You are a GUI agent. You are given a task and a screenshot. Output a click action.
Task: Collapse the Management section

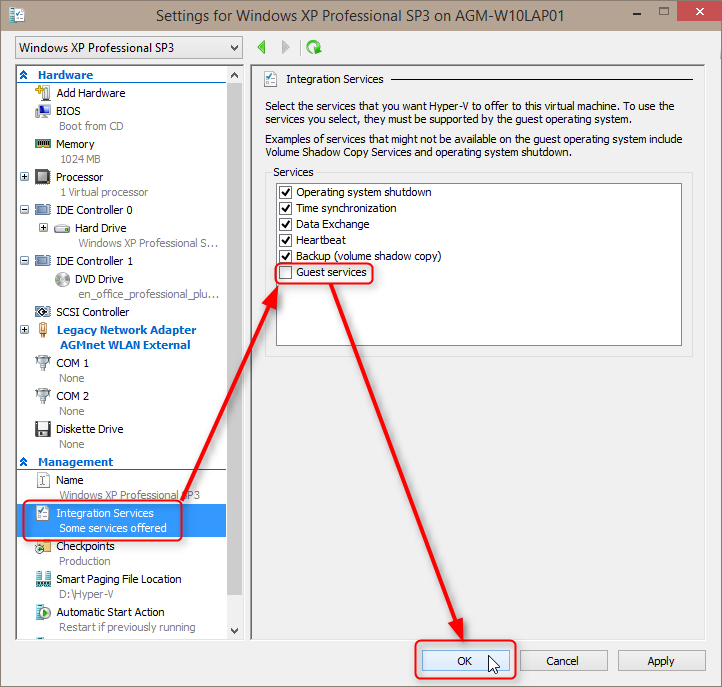[x=23, y=461]
